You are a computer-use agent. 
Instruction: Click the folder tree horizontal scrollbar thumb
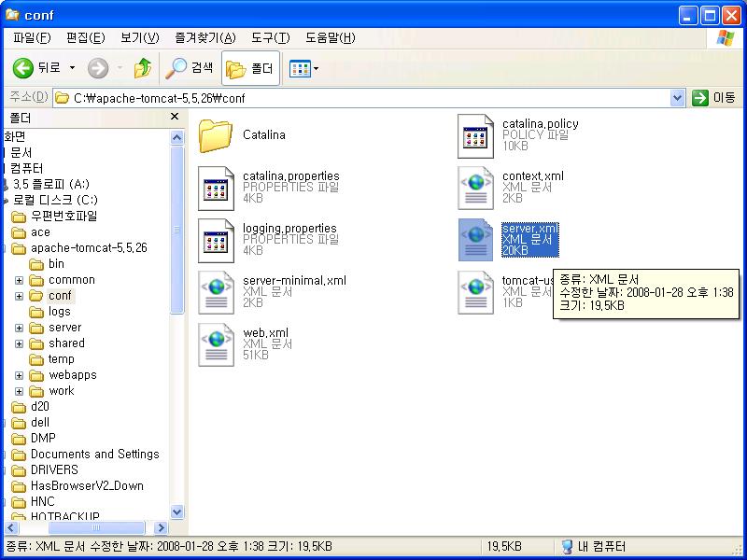[x=96, y=527]
